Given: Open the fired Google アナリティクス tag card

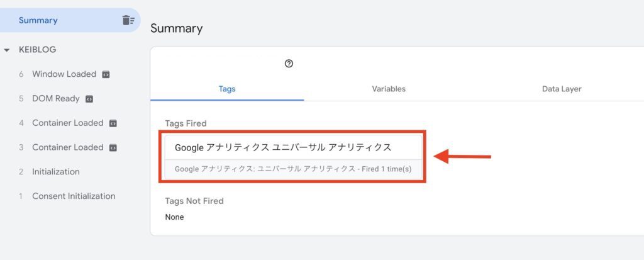Looking at the screenshot, I should (293, 157).
